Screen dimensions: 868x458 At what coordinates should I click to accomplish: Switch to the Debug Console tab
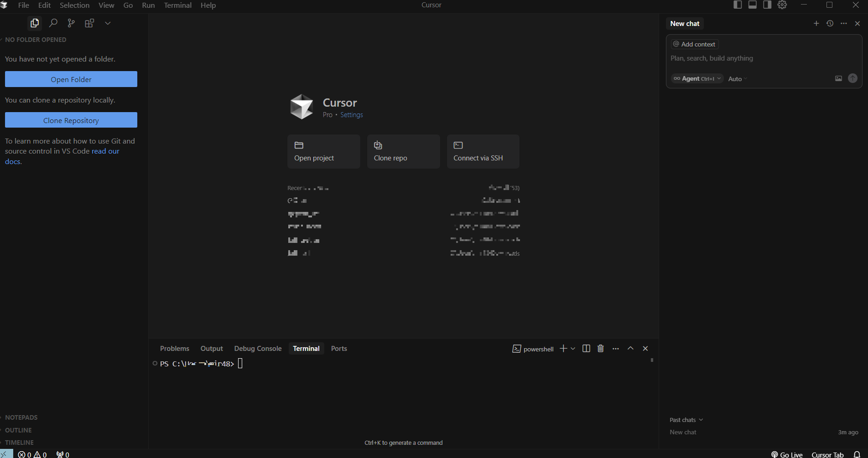[258, 348]
